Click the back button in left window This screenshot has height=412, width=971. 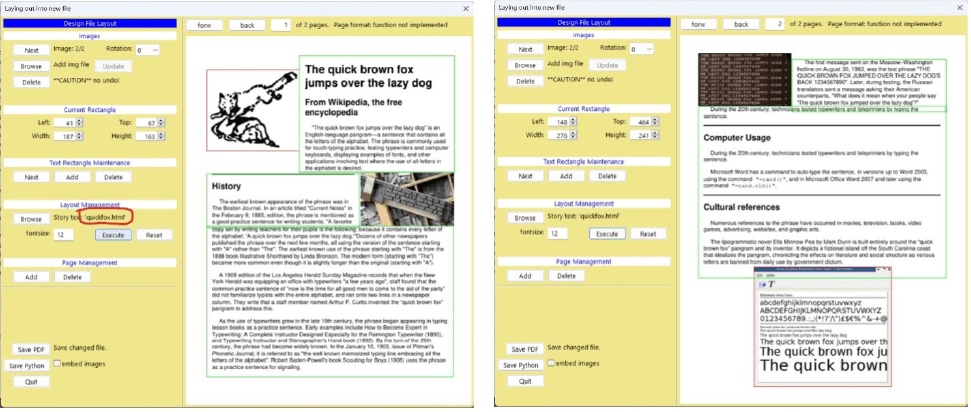pyautogui.click(x=247, y=25)
